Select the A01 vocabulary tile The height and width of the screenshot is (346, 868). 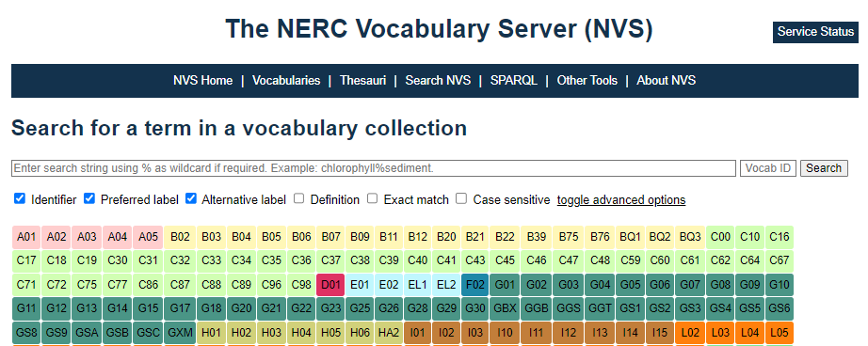(26, 237)
